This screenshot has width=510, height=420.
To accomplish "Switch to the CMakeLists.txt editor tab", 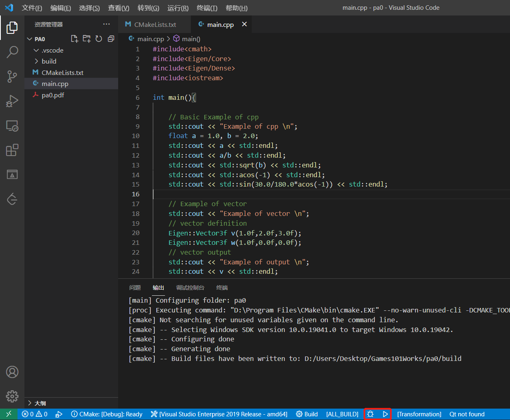I will 154,24.
